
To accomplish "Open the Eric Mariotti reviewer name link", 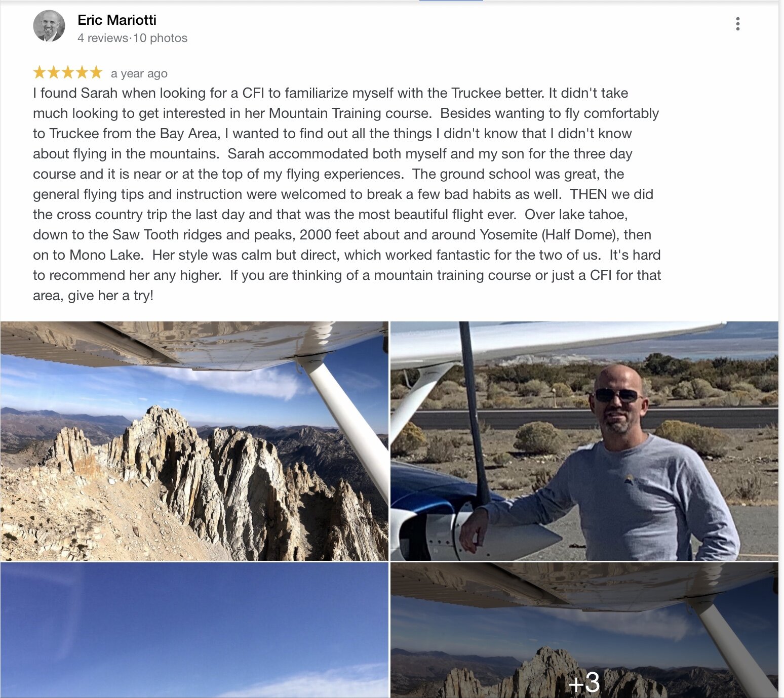I will (x=117, y=20).
